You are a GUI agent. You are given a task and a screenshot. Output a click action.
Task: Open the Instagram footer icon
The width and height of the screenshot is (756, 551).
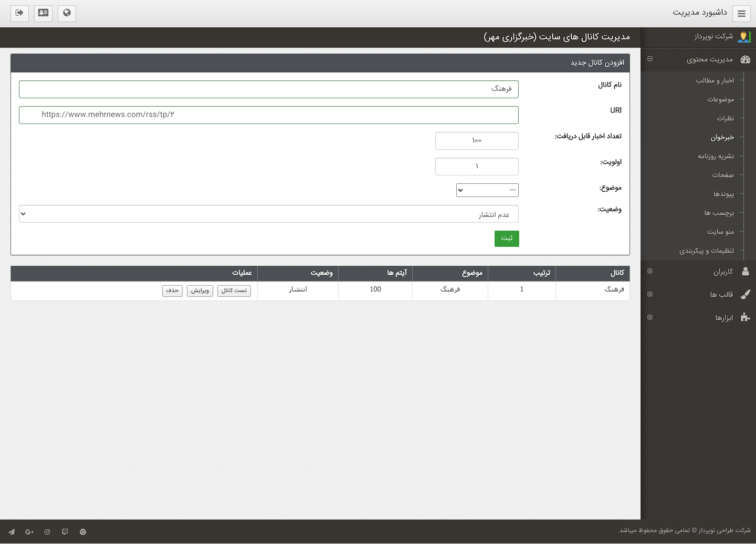click(x=47, y=532)
